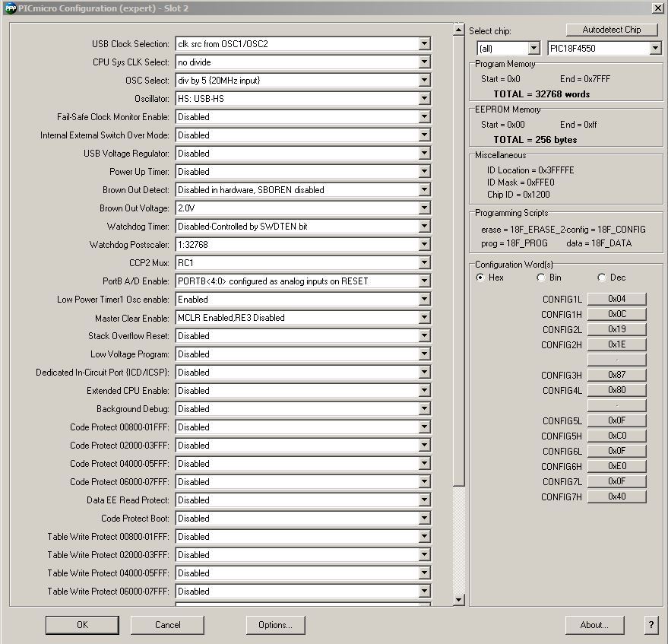Select the Dec radio button
This screenshot has height=644, width=668.
coord(602,278)
